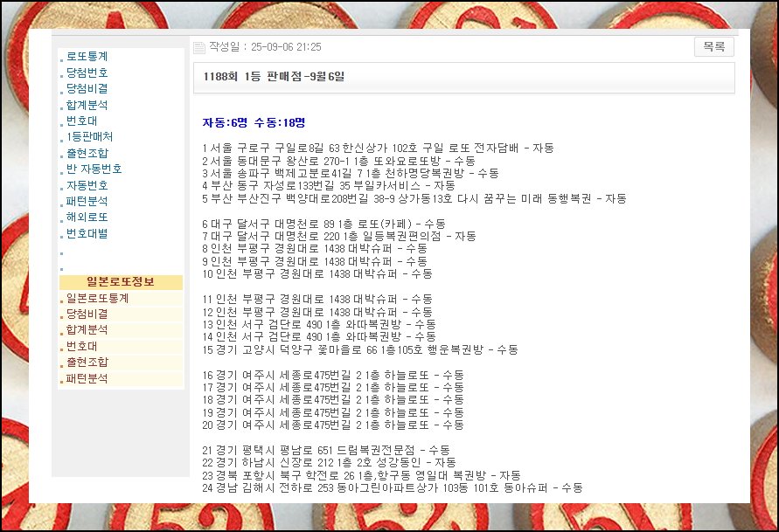Open 출현조합 under 일본로또정보

click(x=87, y=362)
